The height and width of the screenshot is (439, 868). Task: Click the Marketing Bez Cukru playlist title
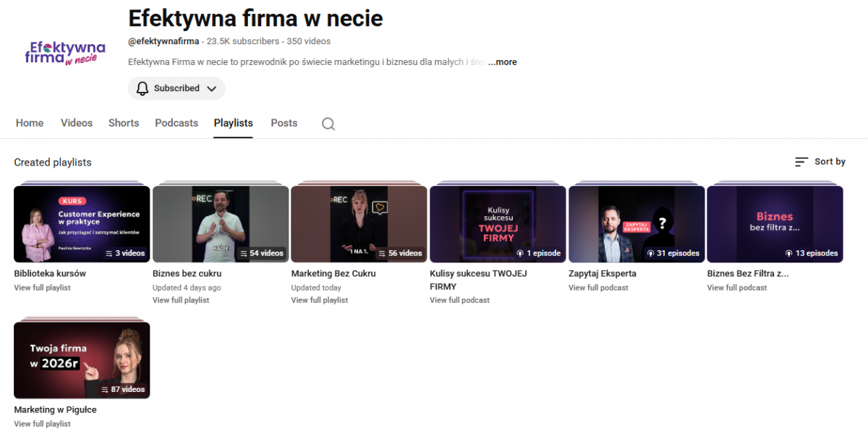[x=333, y=273]
